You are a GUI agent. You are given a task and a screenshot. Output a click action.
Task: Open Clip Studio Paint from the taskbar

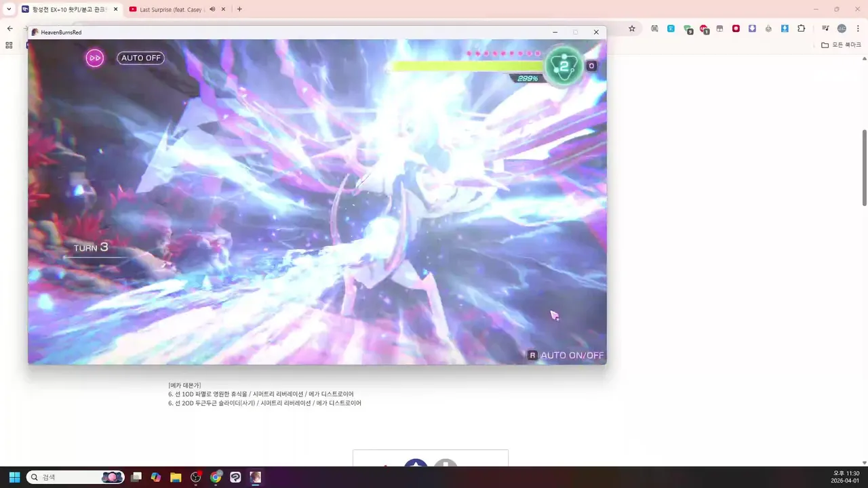pos(235,477)
